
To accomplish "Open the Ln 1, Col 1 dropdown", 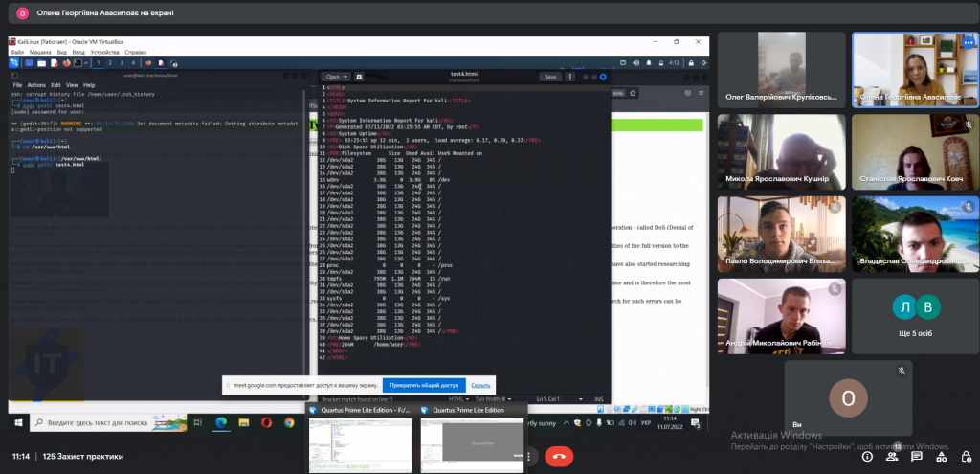I will coord(559,399).
